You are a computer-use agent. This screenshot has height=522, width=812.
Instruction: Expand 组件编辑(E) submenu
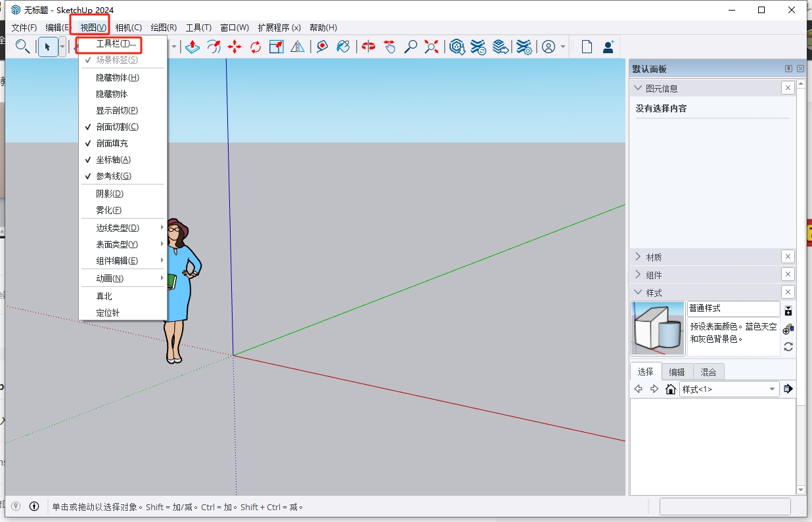click(123, 261)
